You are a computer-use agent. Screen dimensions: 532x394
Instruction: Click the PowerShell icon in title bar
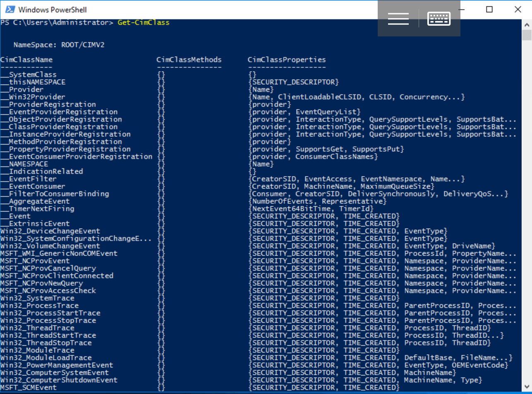[9, 10]
